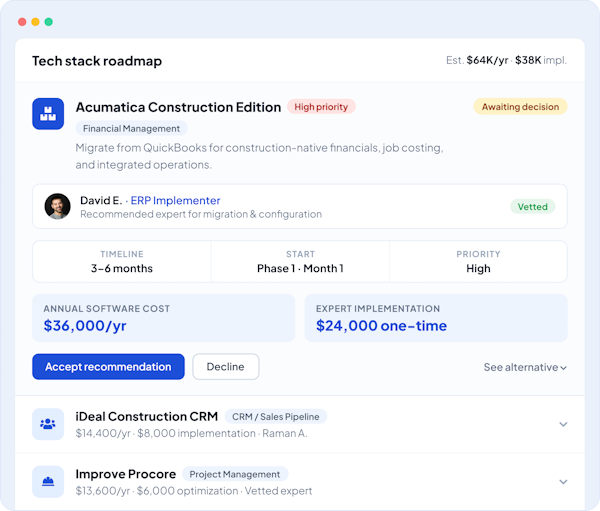600x511 pixels.
Task: Click the yellow window minimize dot
Action: (x=35, y=22)
